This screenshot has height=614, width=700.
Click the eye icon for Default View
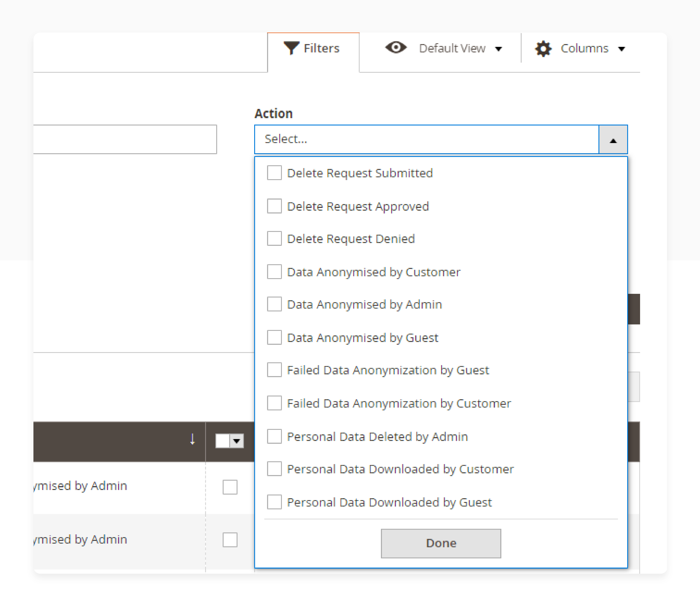pos(396,47)
